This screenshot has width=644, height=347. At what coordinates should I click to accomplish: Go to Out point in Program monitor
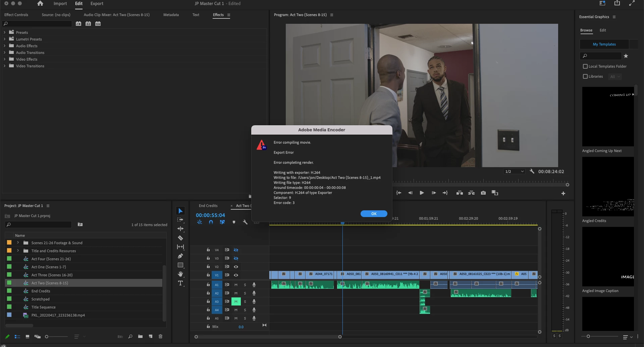click(x=445, y=193)
